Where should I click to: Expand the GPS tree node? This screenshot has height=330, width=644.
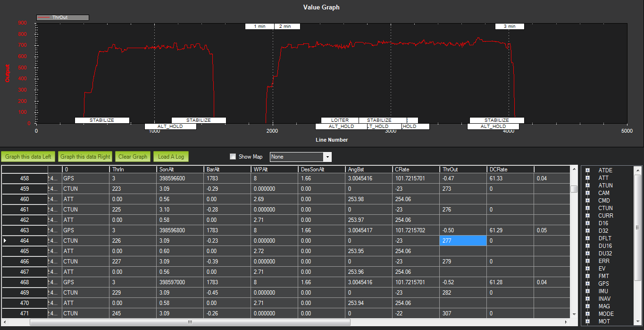click(x=587, y=284)
